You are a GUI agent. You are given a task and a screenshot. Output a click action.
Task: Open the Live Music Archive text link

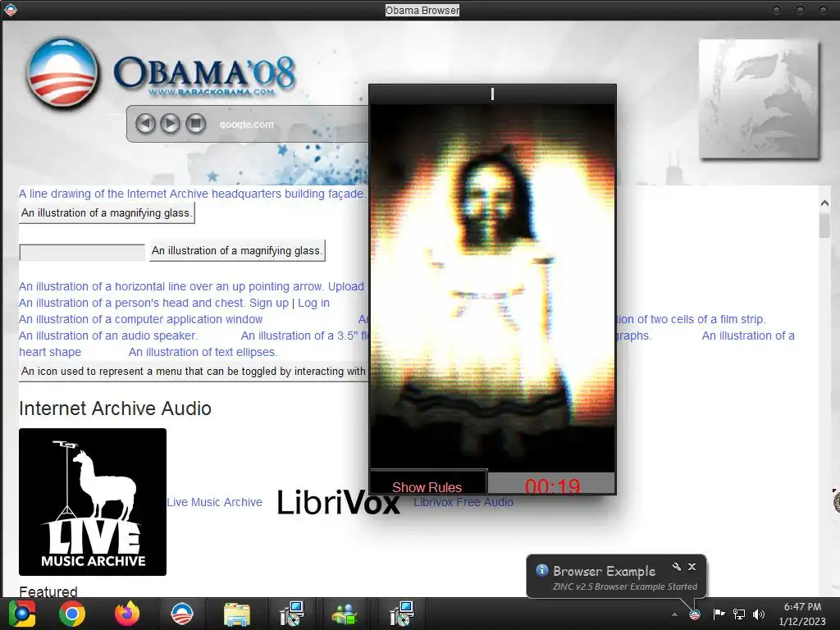214,503
